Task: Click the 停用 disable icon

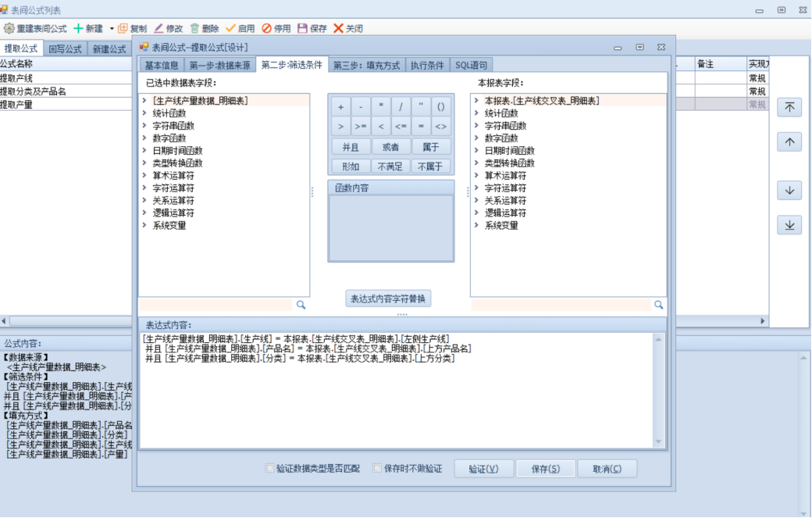Action: 266,28
